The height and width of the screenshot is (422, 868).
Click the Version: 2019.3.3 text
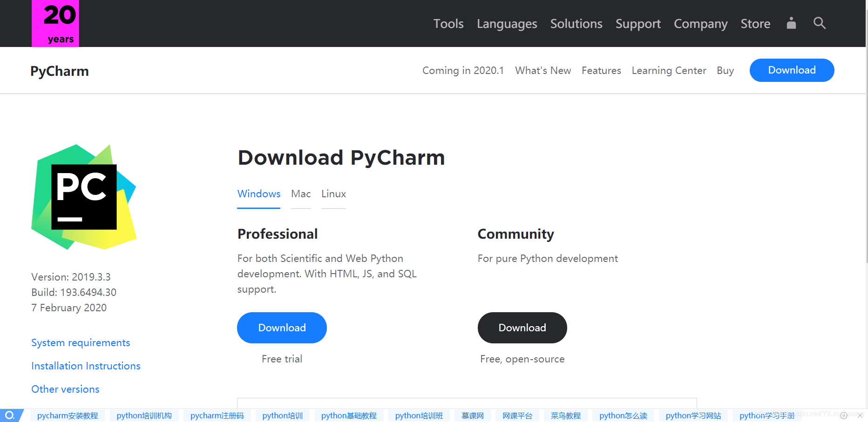coord(71,277)
